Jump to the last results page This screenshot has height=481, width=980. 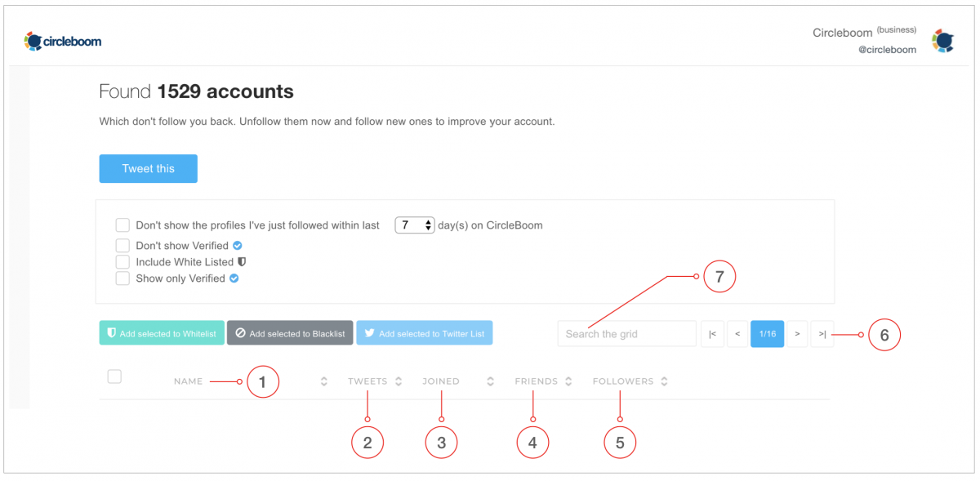pos(822,334)
